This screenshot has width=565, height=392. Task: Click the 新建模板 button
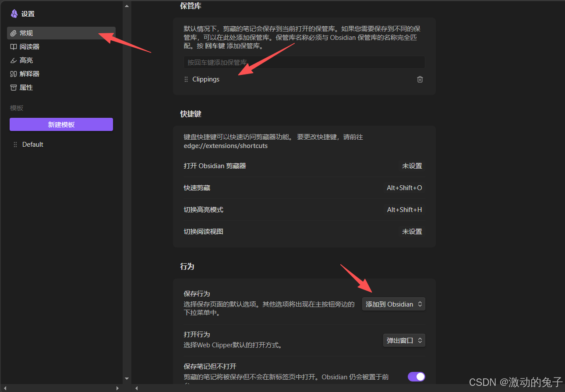(61, 124)
